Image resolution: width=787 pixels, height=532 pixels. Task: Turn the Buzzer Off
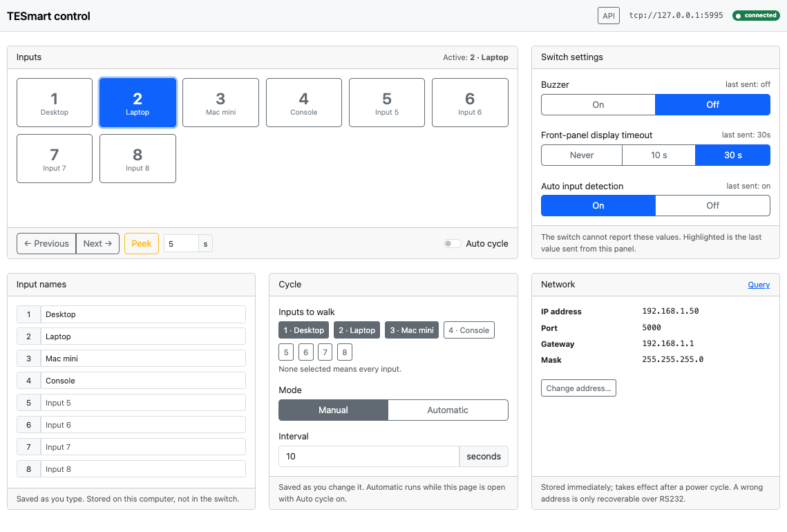click(712, 105)
